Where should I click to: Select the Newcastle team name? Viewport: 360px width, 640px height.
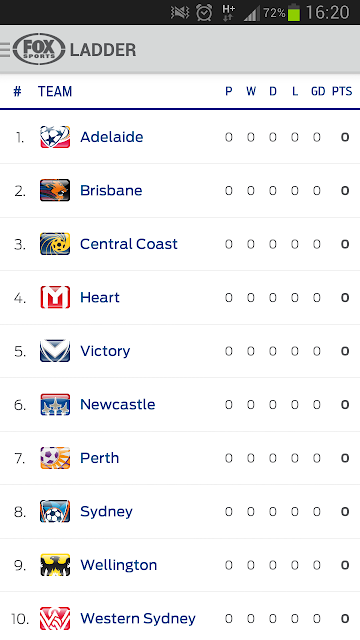pyautogui.click(x=118, y=404)
